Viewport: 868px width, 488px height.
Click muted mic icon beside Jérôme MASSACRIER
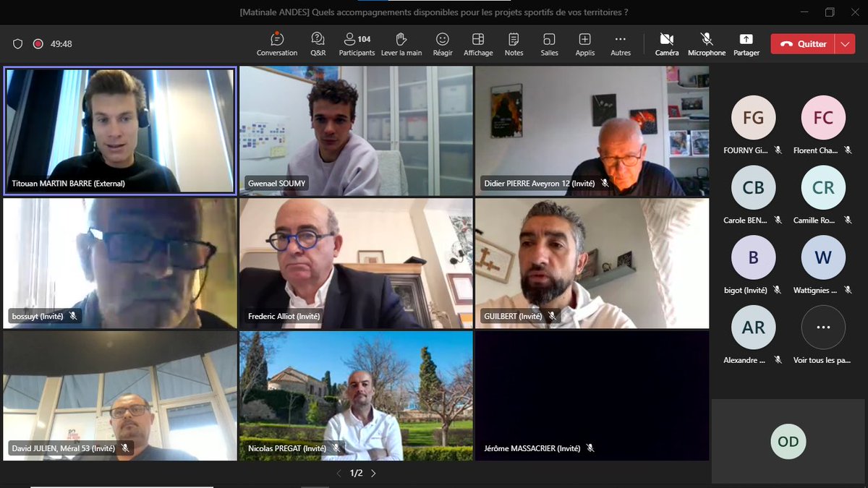[x=590, y=448]
